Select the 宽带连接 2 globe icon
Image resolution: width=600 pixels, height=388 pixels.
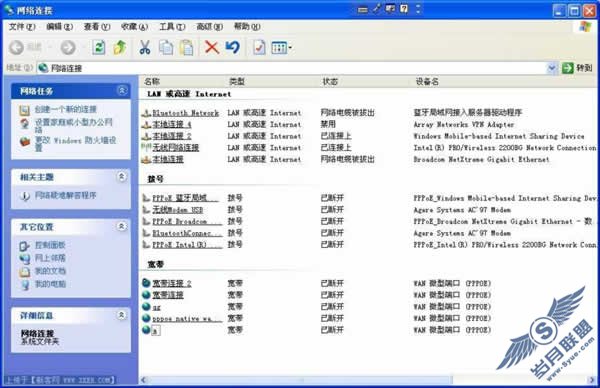pyautogui.click(x=146, y=283)
